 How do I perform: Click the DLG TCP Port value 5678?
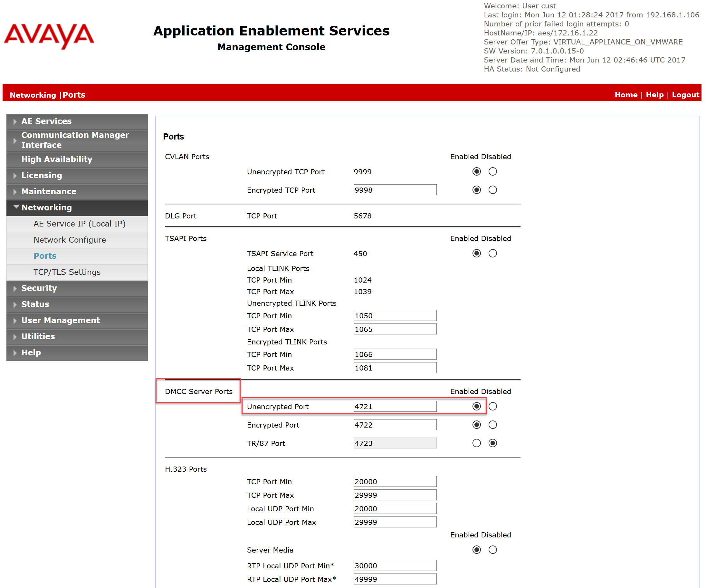tap(362, 216)
